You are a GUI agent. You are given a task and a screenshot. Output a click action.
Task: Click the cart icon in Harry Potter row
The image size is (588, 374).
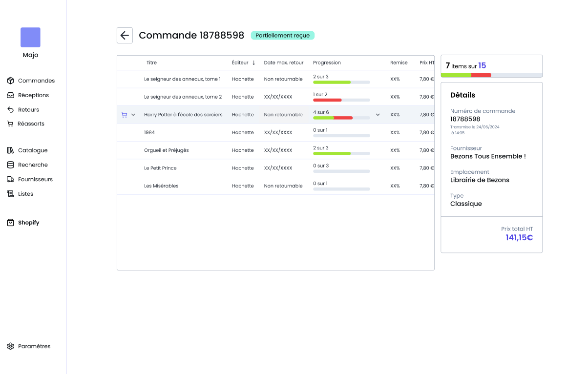tap(124, 115)
